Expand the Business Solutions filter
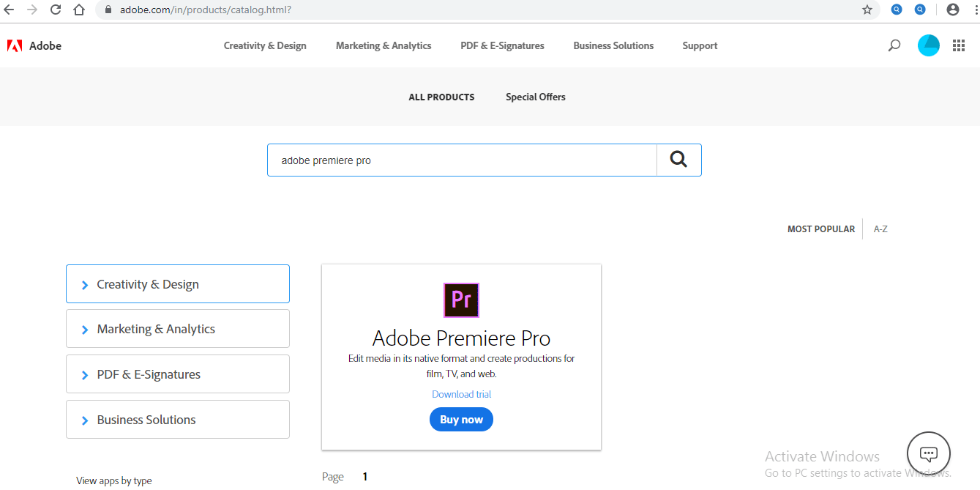980x490 pixels. point(178,420)
